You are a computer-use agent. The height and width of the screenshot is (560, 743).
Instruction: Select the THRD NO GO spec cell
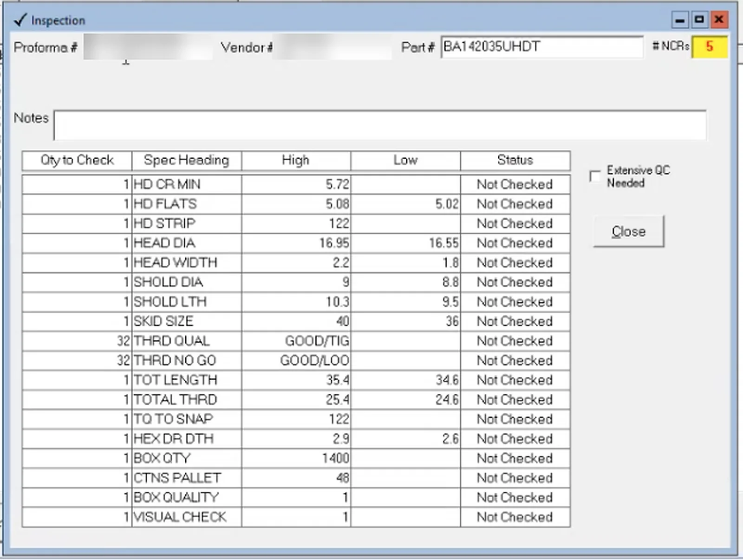coord(187,360)
